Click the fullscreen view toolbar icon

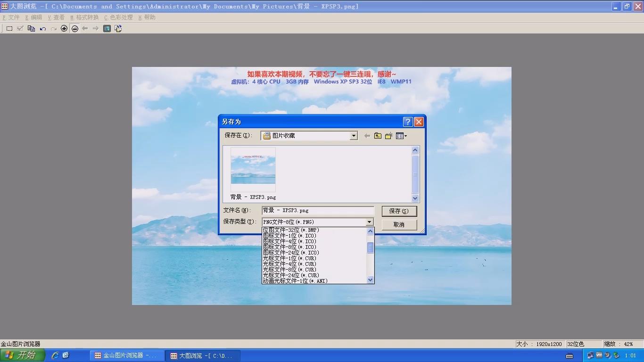point(107,29)
